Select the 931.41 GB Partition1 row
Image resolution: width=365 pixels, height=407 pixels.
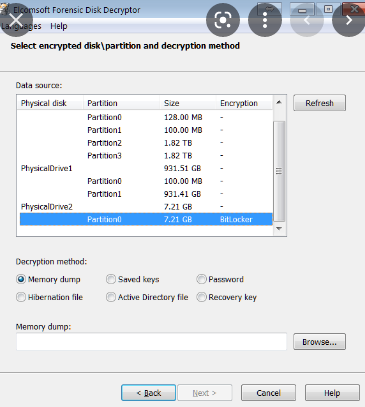(x=146, y=194)
